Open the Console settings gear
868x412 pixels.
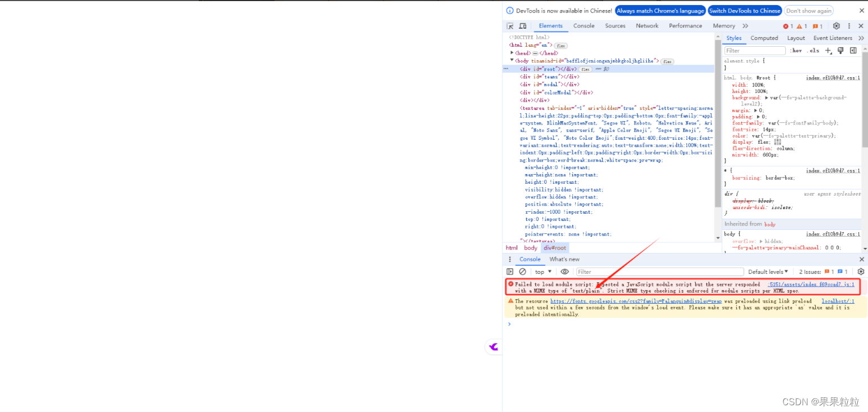pos(861,272)
